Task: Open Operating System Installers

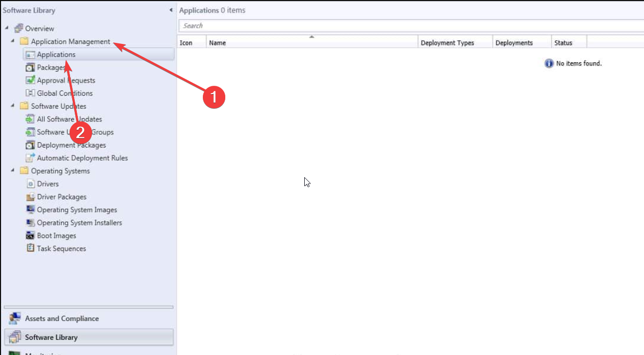Action: click(79, 223)
